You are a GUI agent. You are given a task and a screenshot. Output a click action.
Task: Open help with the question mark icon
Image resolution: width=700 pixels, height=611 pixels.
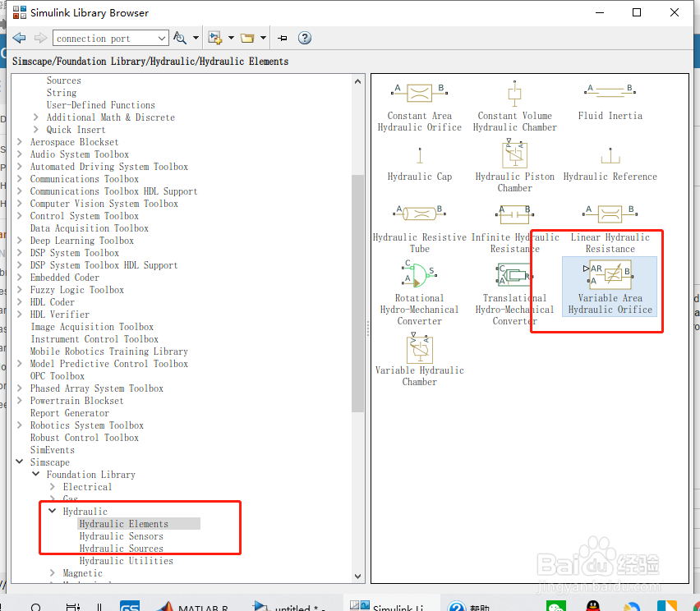(305, 38)
